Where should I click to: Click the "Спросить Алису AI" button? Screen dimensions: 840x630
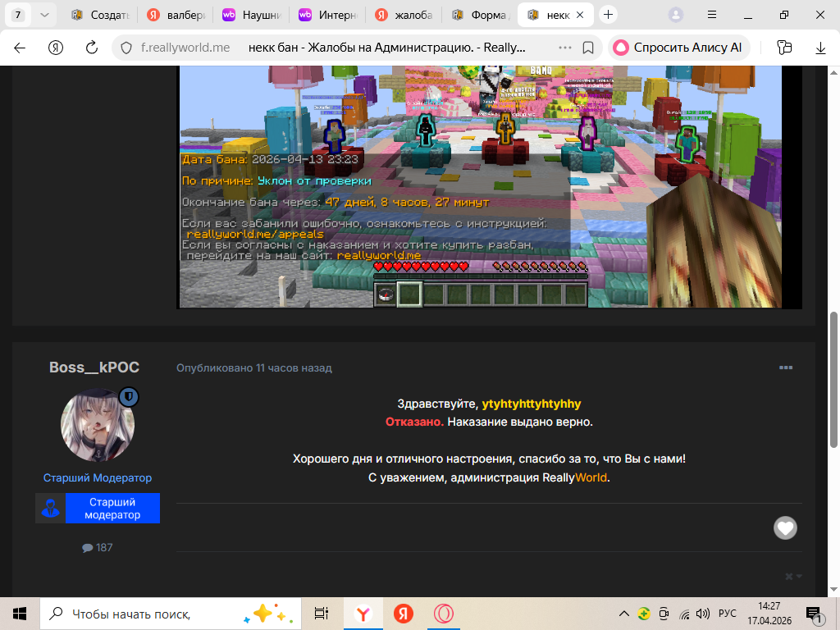(678, 48)
